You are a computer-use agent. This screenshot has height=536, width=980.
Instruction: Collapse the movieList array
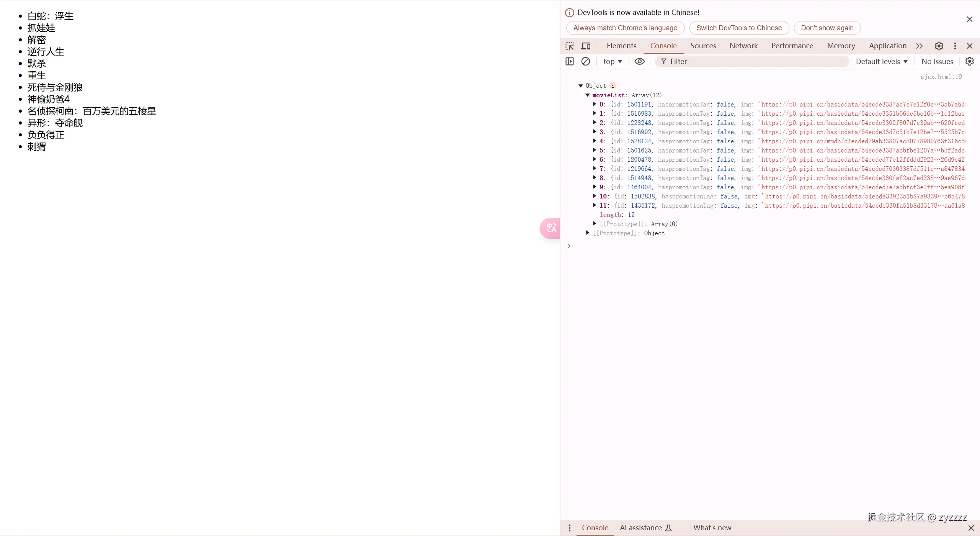[x=588, y=95]
